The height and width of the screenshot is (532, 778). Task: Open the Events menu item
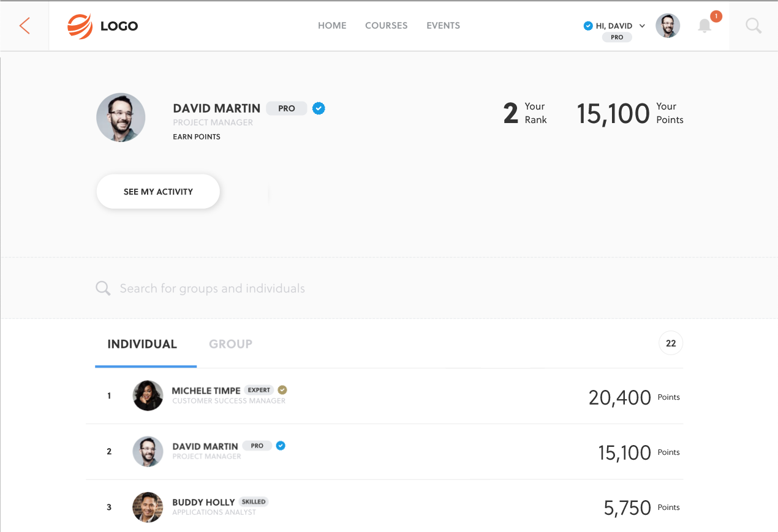coord(443,26)
